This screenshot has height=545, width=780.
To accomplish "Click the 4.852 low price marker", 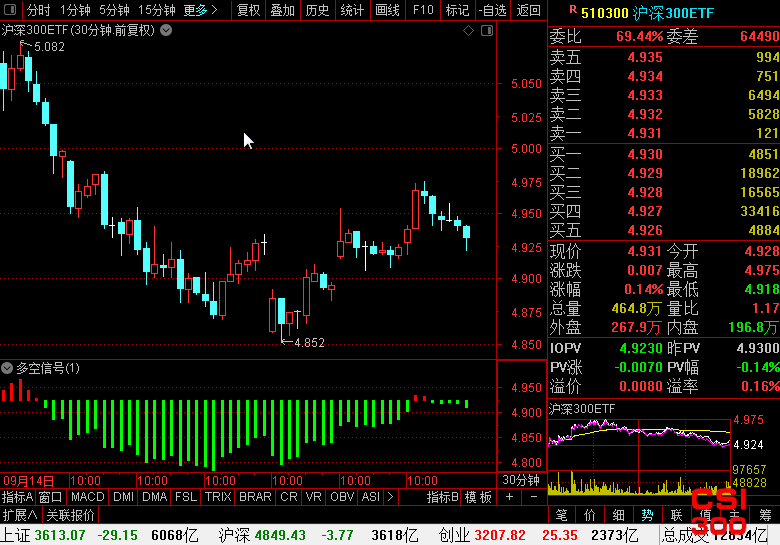I will (x=309, y=343).
